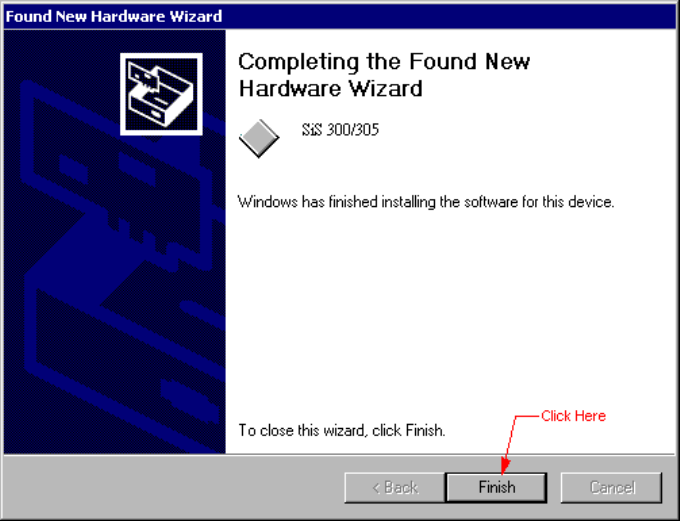Click the 'To close this wizard' instruction text
The image size is (680, 521).
(342, 430)
